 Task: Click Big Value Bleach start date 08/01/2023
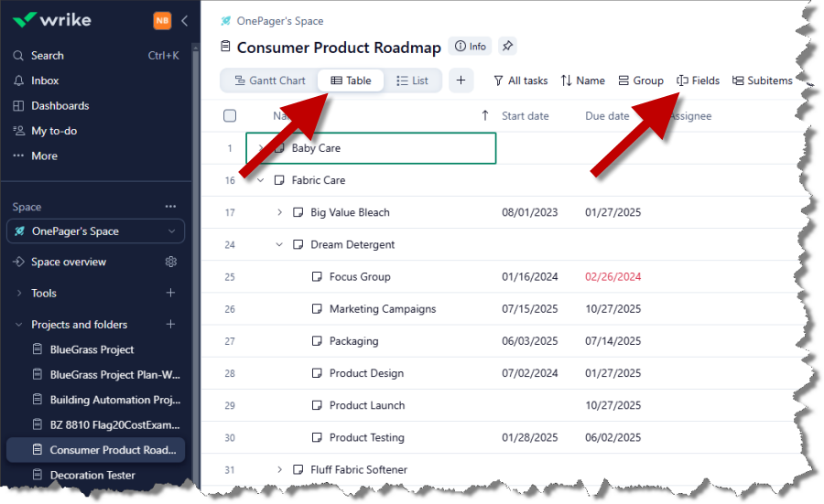pos(530,212)
